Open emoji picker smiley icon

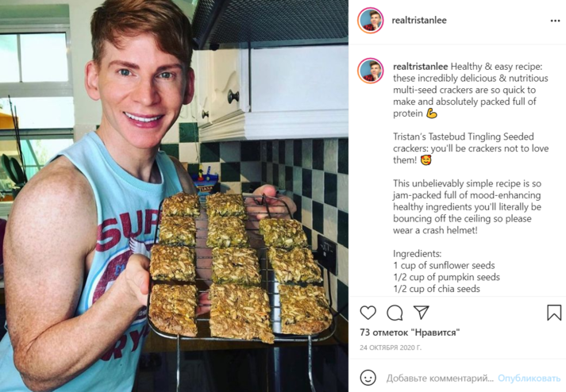tap(368, 378)
